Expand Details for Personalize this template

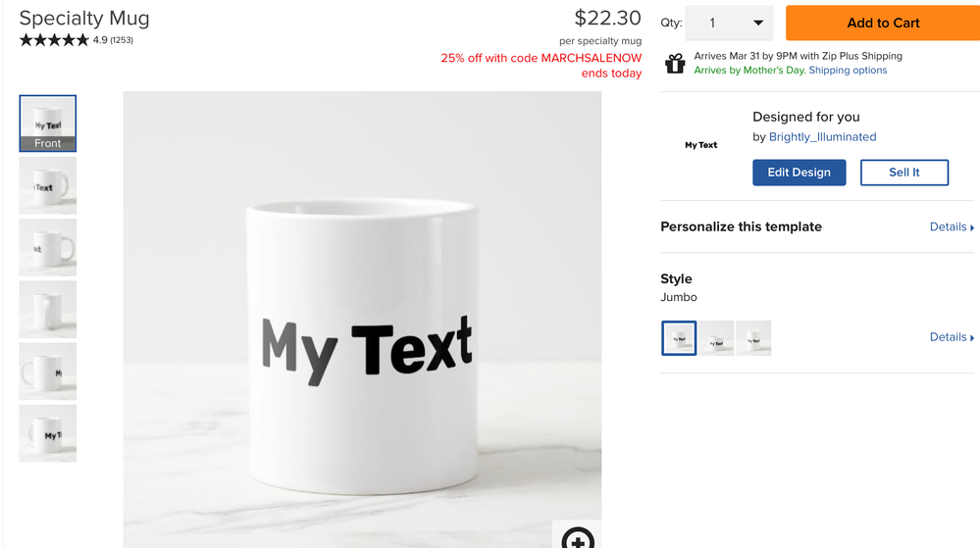coord(952,226)
